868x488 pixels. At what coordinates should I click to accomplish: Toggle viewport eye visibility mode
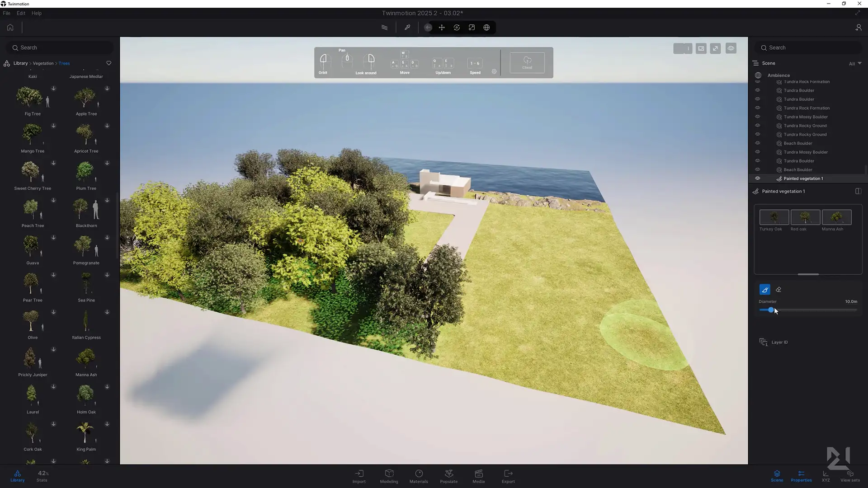click(x=731, y=48)
